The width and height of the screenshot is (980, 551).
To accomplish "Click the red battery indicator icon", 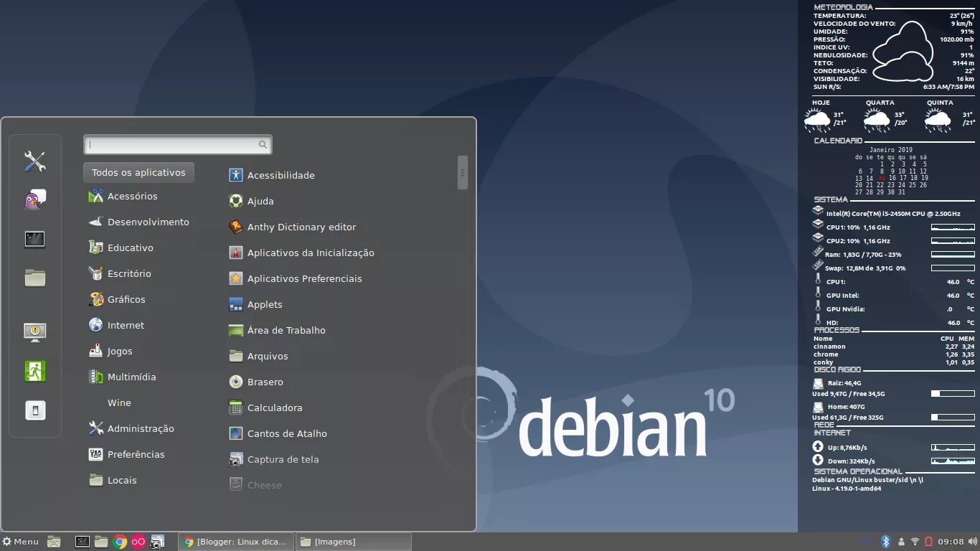I will click(x=928, y=542).
